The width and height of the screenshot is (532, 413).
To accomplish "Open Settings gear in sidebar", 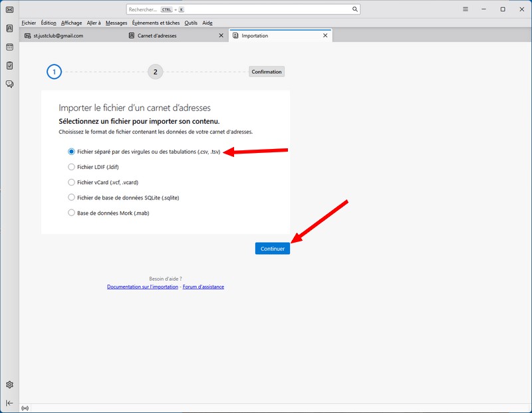I will 9,385.
